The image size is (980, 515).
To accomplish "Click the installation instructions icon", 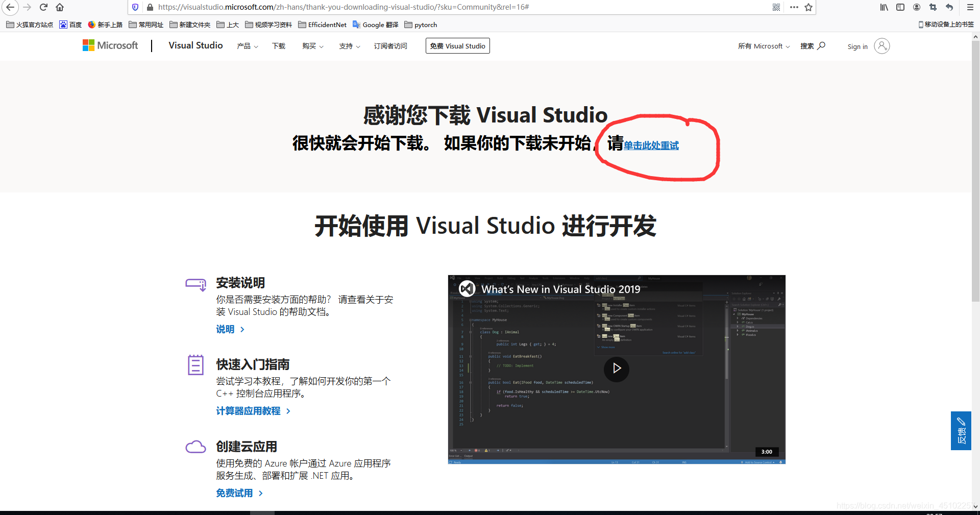I will (195, 284).
